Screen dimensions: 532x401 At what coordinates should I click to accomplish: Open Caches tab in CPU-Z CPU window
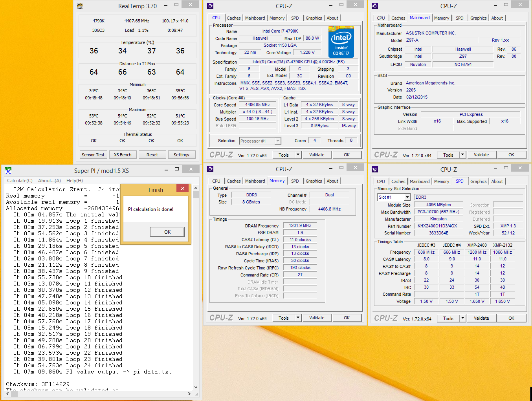233,18
